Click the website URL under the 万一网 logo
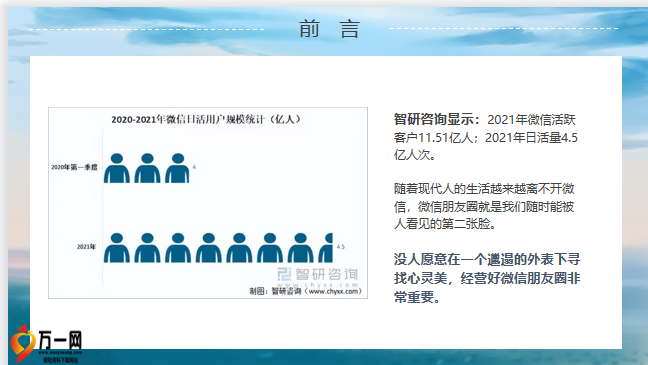The width and height of the screenshot is (648, 365). [x=60, y=353]
